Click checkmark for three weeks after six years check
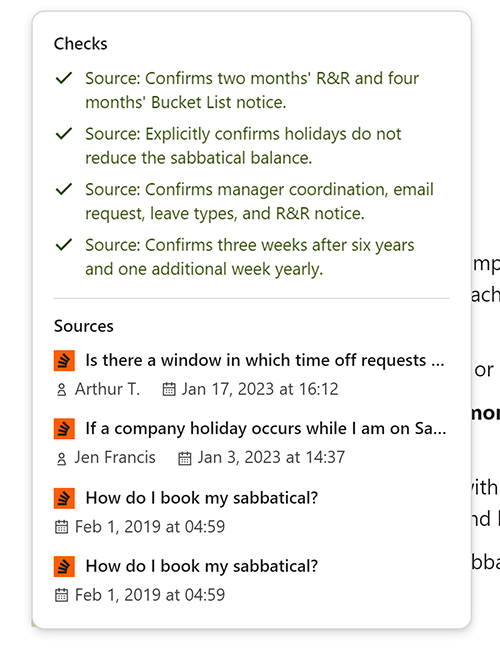This screenshot has width=500, height=661. [x=64, y=245]
